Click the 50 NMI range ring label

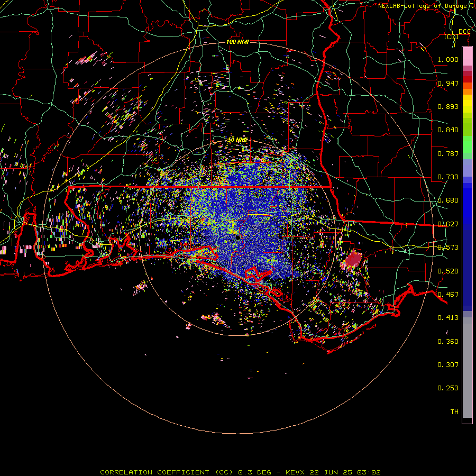[237, 140]
